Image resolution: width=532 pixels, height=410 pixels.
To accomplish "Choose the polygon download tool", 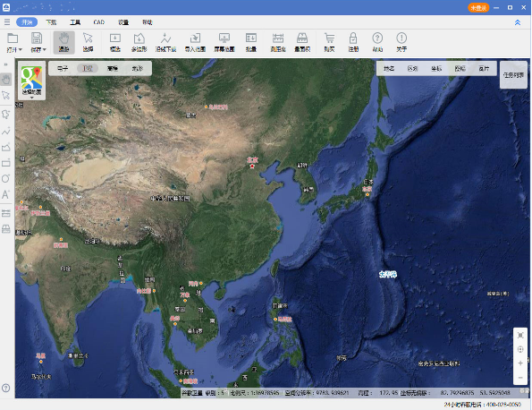I will coord(139,42).
